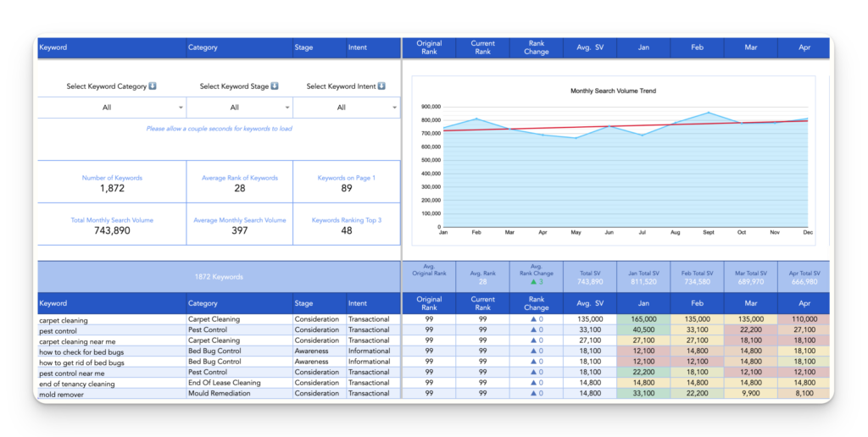Image resolution: width=868 pixels, height=437 pixels.
Task: Select the top Original Rank column header
Action: [429, 47]
